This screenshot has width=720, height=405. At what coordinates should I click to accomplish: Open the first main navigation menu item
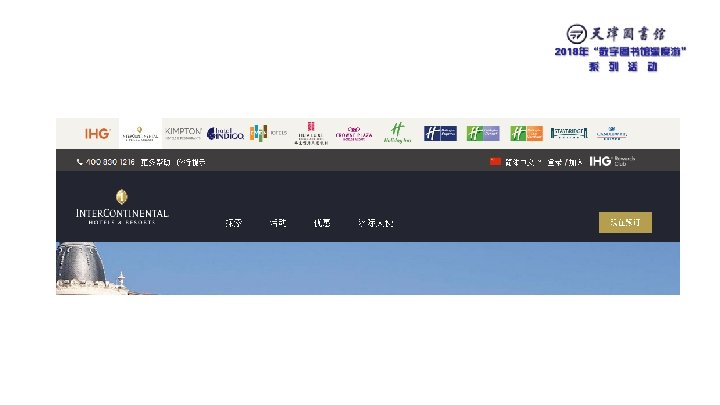tap(234, 223)
